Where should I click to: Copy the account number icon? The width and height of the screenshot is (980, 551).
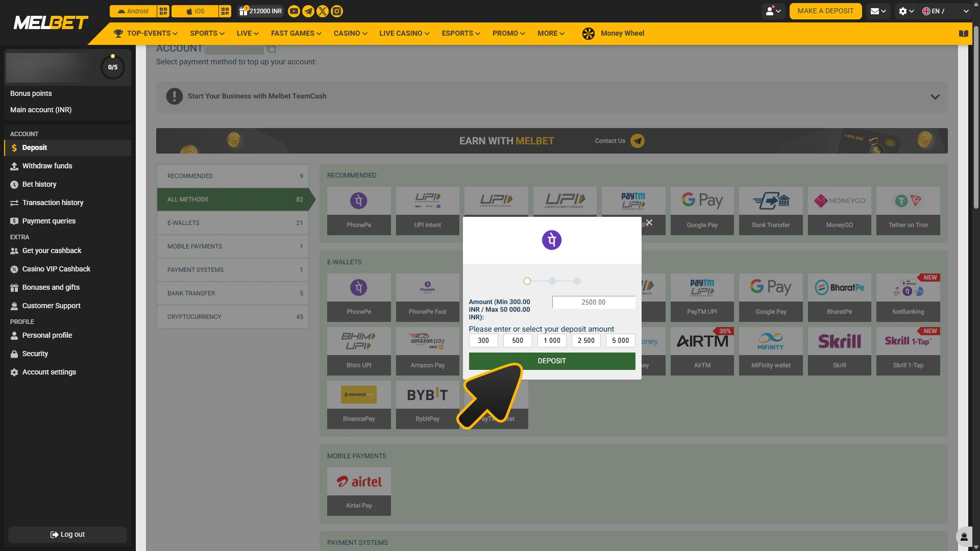(x=272, y=49)
